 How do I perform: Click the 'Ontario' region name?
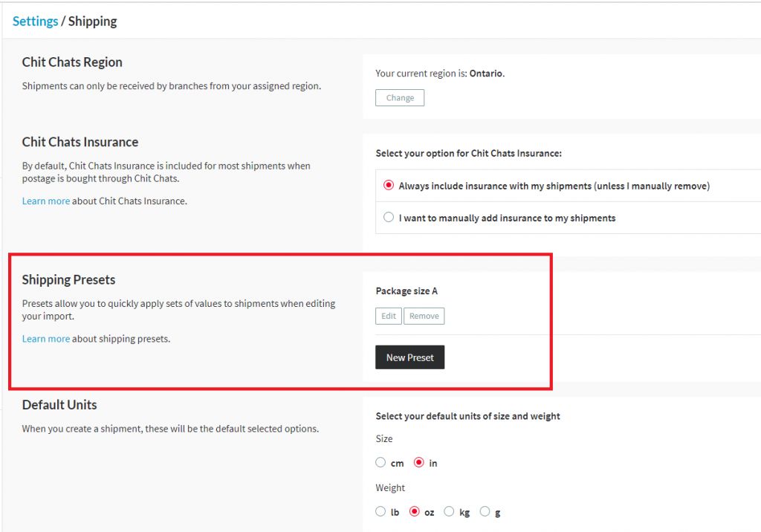click(x=486, y=74)
